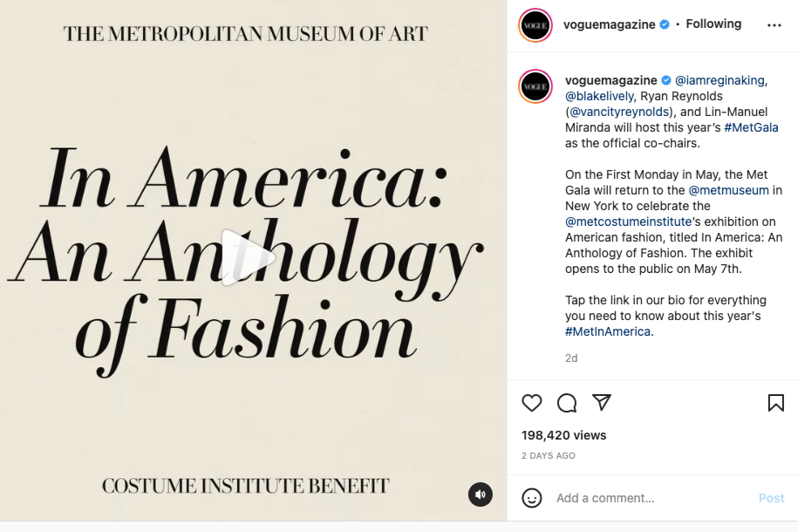Mute the video using the speaker icon
The width and height of the screenshot is (798, 532).
point(480,494)
